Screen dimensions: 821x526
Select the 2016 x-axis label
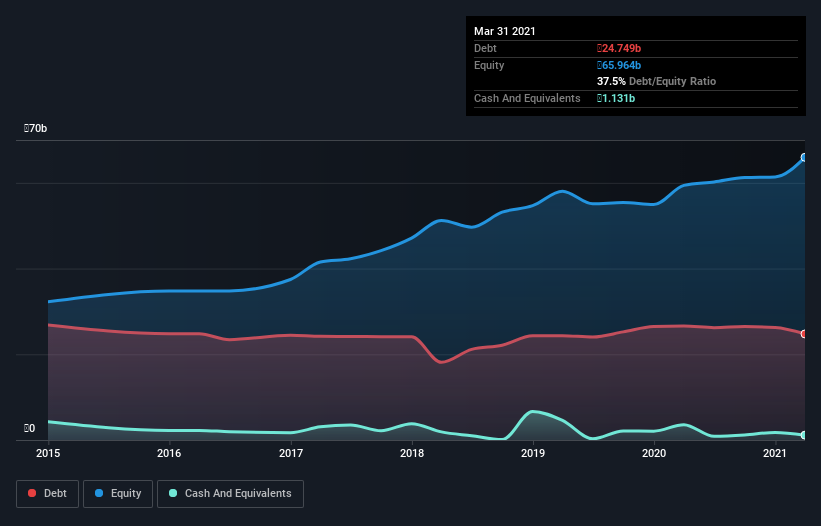[x=169, y=453]
